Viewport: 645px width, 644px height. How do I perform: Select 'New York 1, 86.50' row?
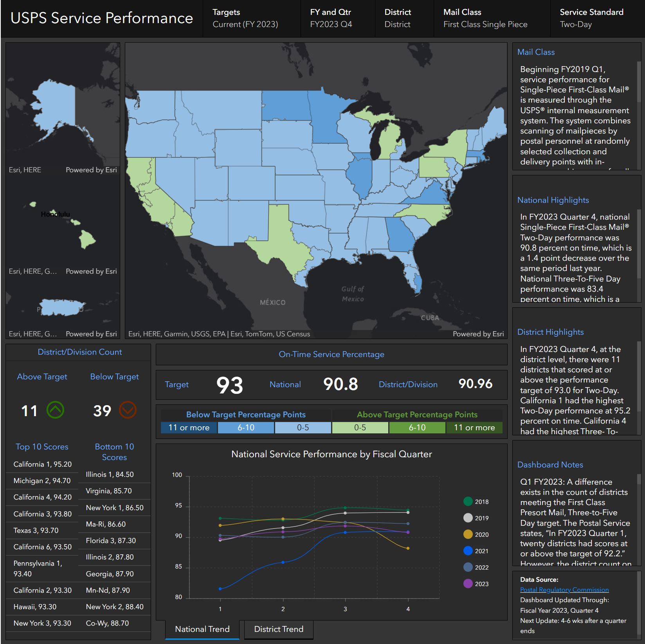coord(114,508)
